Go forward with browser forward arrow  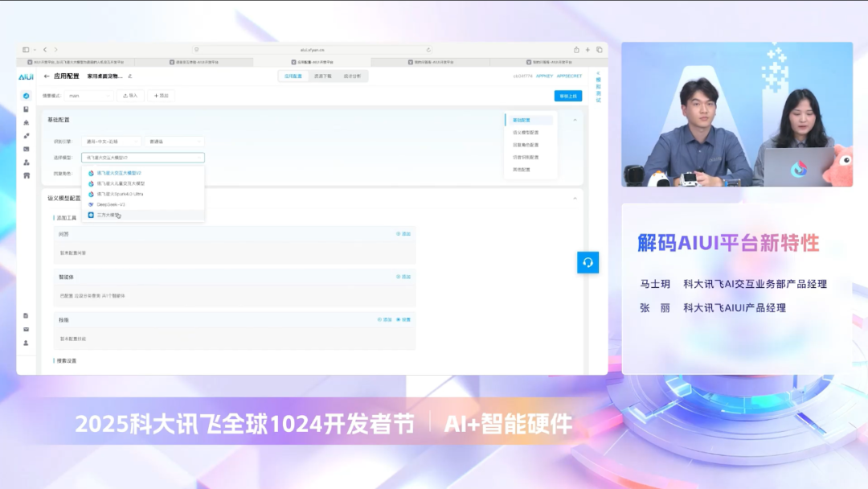56,50
